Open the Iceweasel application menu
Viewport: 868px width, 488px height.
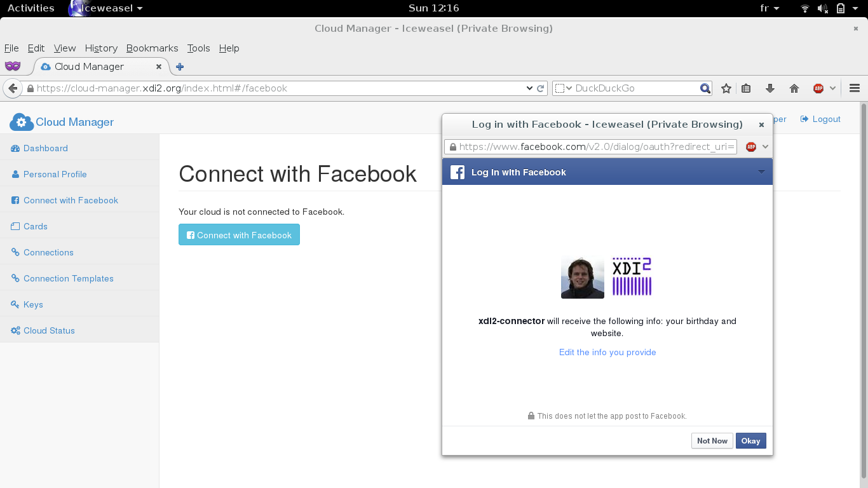point(106,8)
